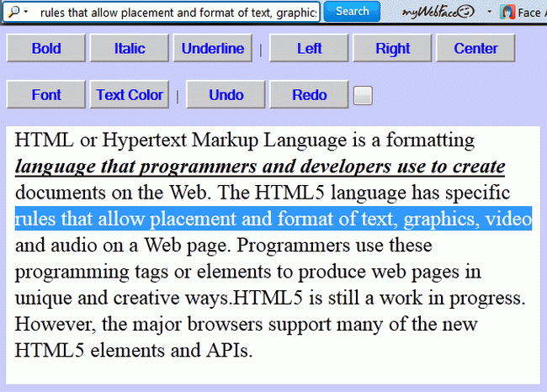Click the bold italic underlined text line
The image size is (547, 392).
pos(260,167)
